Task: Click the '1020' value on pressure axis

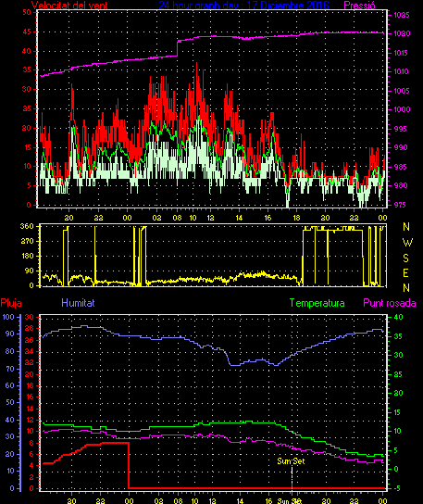Action: [x=402, y=33]
